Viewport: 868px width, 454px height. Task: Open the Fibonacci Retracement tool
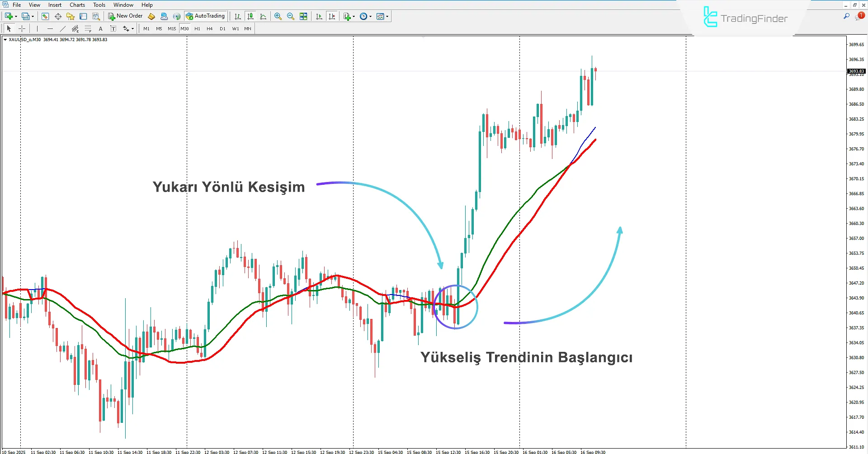point(88,28)
